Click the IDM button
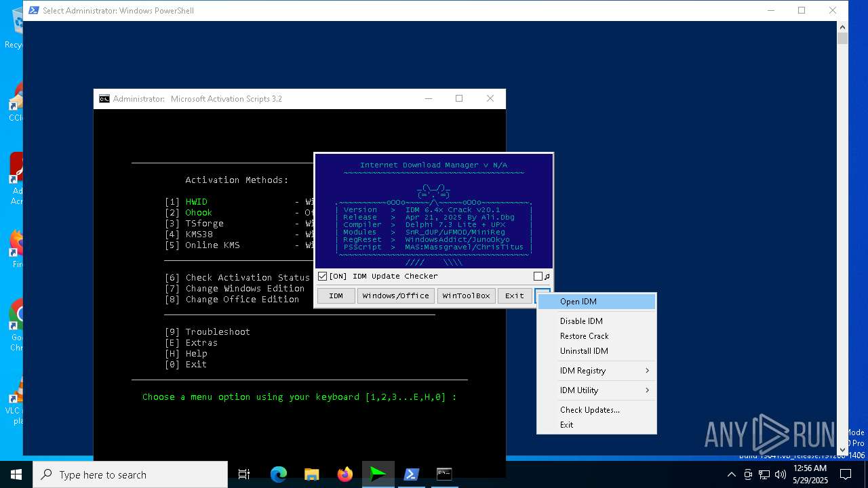Screen dimensions: 868x488 336,296
